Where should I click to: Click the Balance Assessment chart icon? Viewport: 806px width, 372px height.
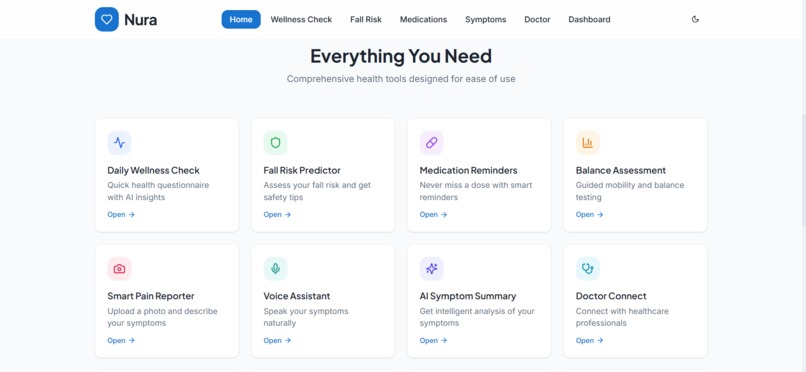pos(588,143)
